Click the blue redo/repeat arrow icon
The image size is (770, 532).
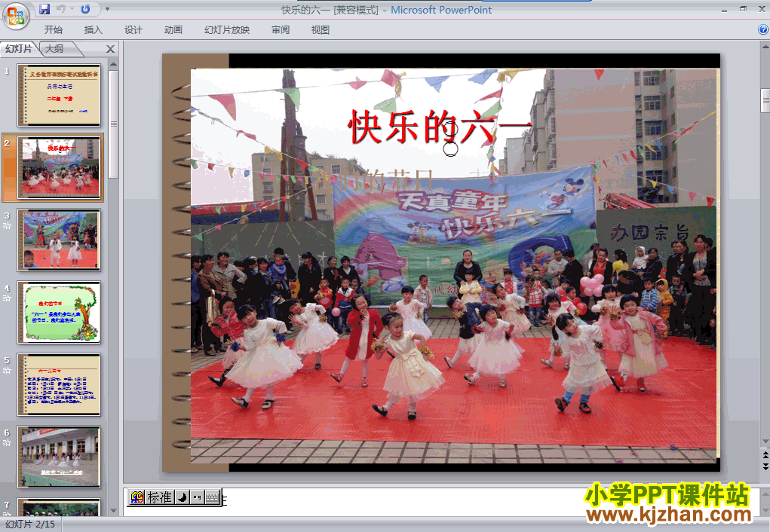[x=85, y=9]
